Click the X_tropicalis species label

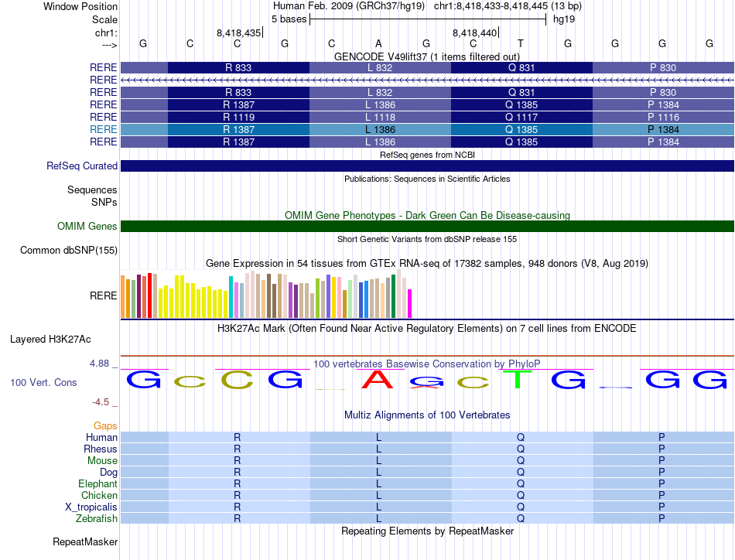coord(91,507)
